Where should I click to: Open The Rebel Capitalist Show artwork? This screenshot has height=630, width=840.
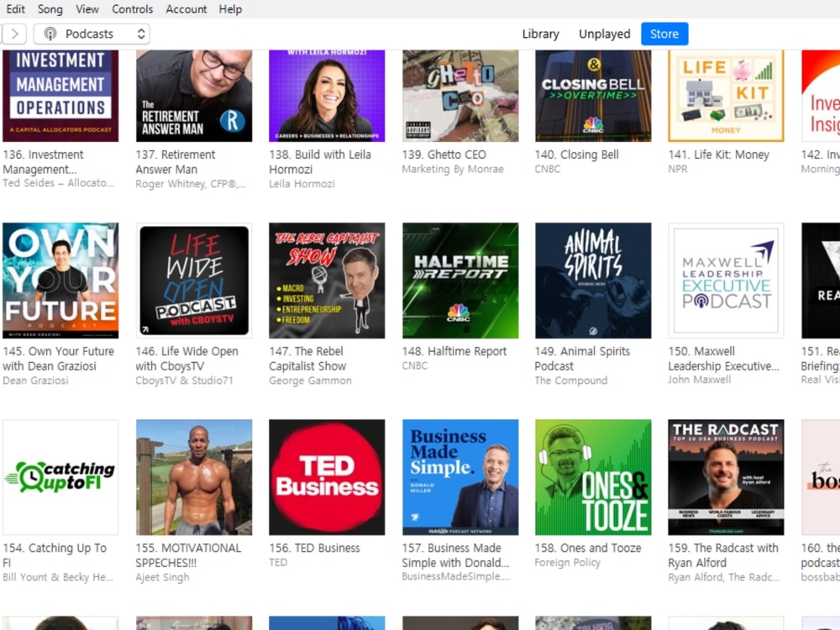tap(327, 281)
